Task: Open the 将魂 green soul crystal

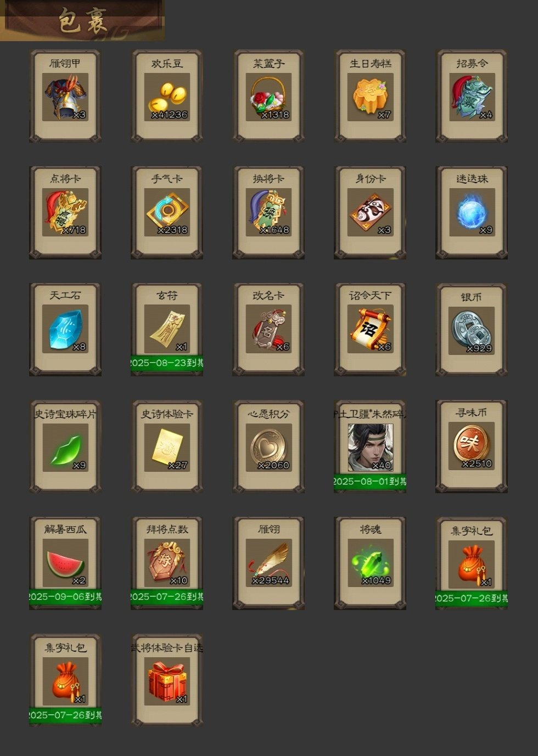Action: point(370,563)
